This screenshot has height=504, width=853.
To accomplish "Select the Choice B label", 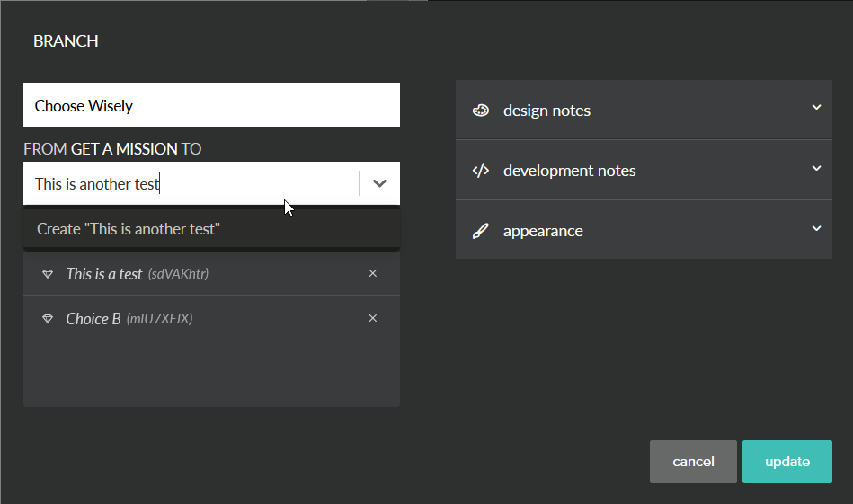I will pyautogui.click(x=93, y=319).
